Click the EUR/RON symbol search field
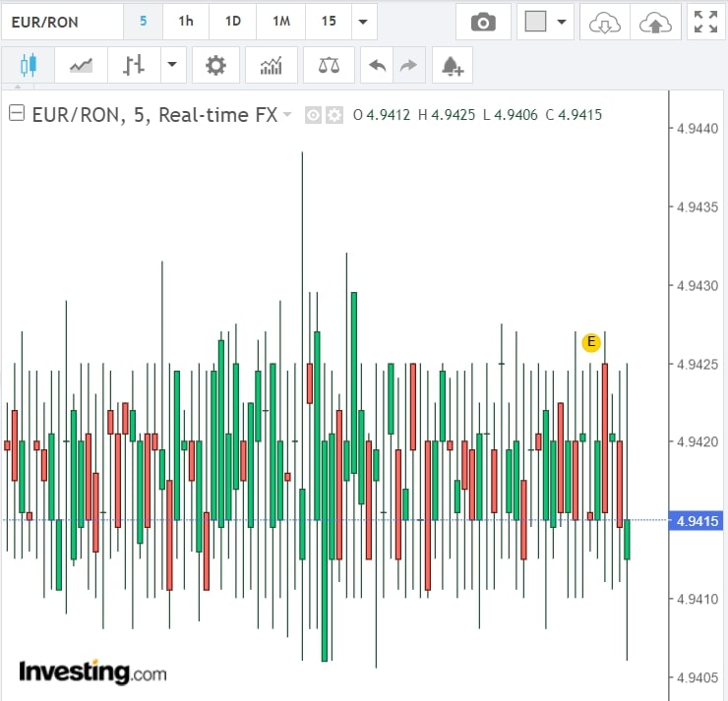728x701 pixels. 62,22
